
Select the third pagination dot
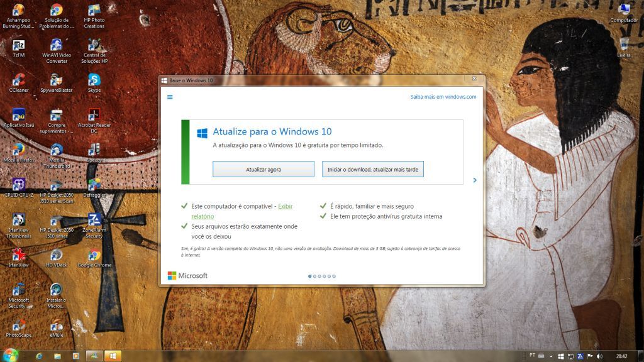[x=319, y=277]
